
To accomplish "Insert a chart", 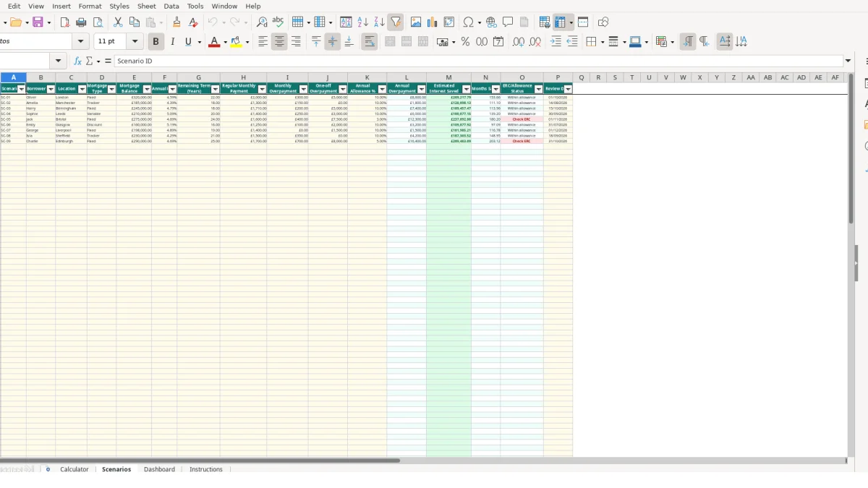I will tap(433, 22).
